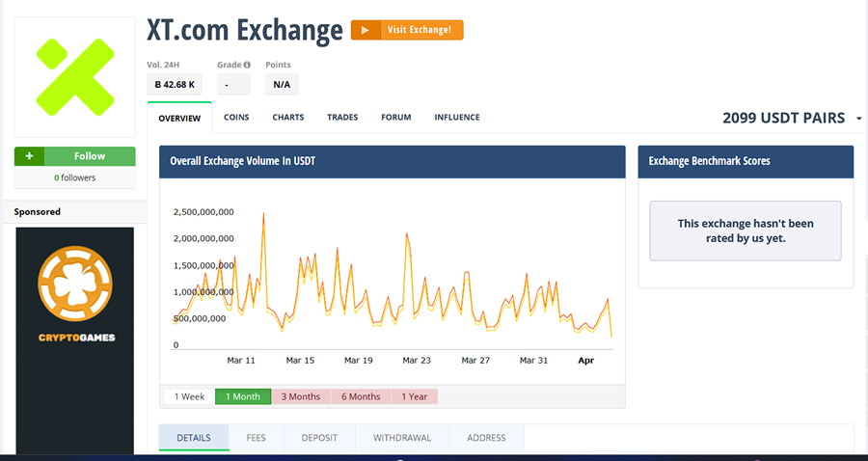Click the 0 followers link
The height and width of the screenshot is (461, 868).
pos(74,177)
